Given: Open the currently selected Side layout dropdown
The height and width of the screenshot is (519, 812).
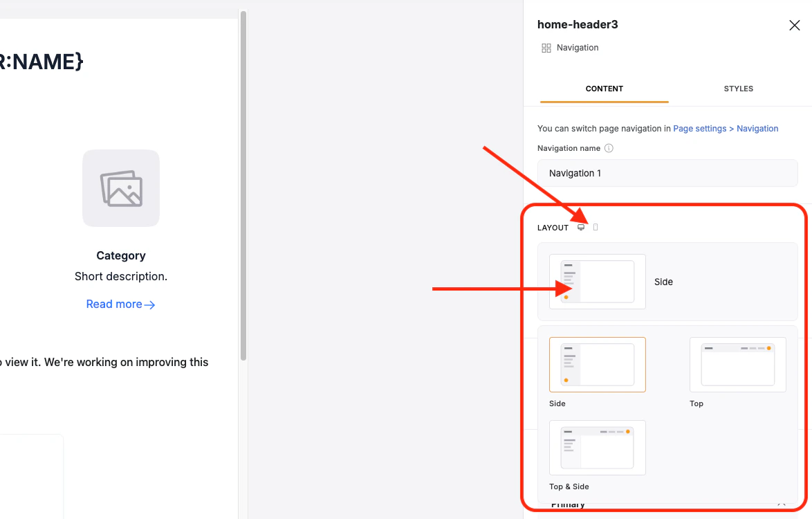Looking at the screenshot, I should [x=667, y=282].
